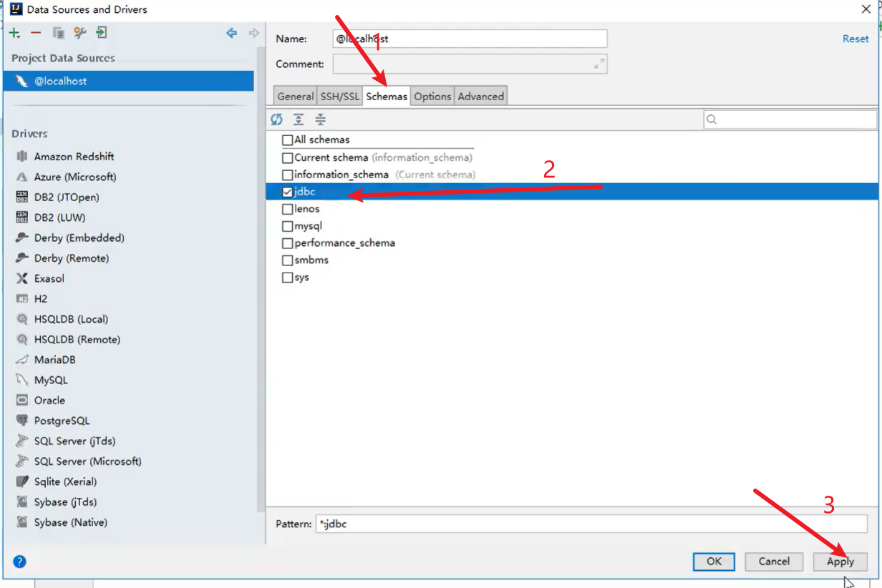Check the mysql schema checkbox
The width and height of the screenshot is (882, 588).
tap(287, 226)
